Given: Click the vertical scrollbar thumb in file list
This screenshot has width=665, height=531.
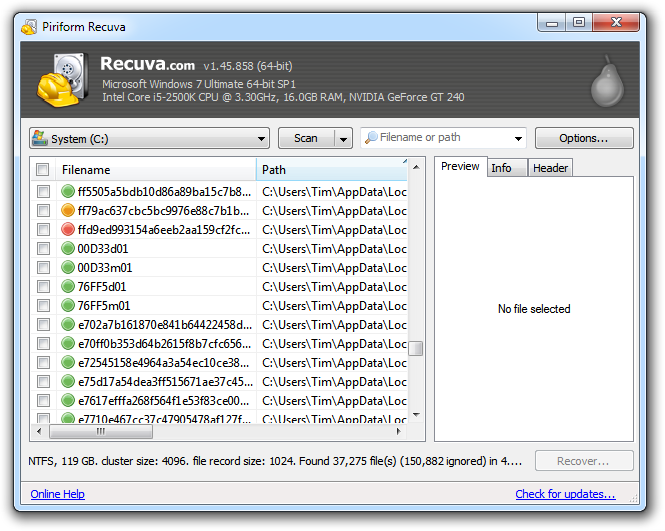Looking at the screenshot, I should (415, 348).
